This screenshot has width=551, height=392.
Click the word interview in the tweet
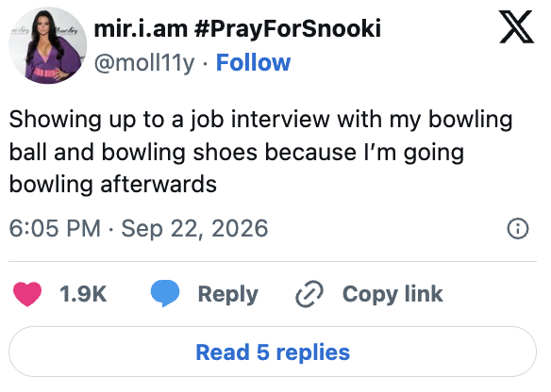280,120
